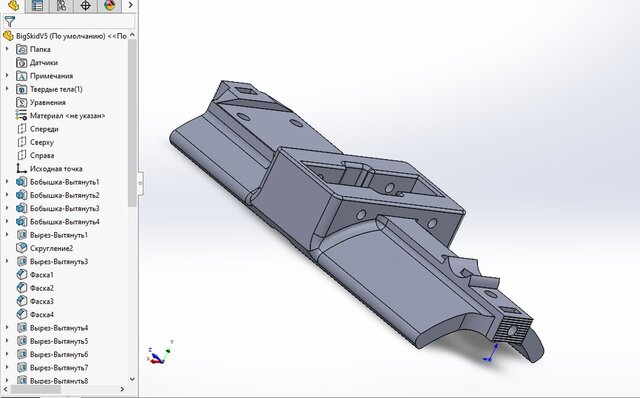Open the DimXpertManager tab
Viewport: 640px width, 398px height.
click(x=85, y=6)
